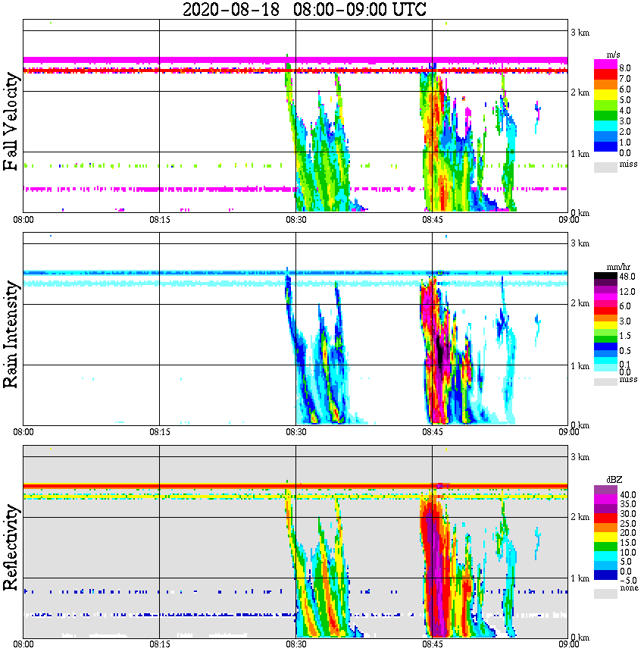
Task: Click the "dBZ" unit label of Reflectivity legend
Action: click(614, 479)
